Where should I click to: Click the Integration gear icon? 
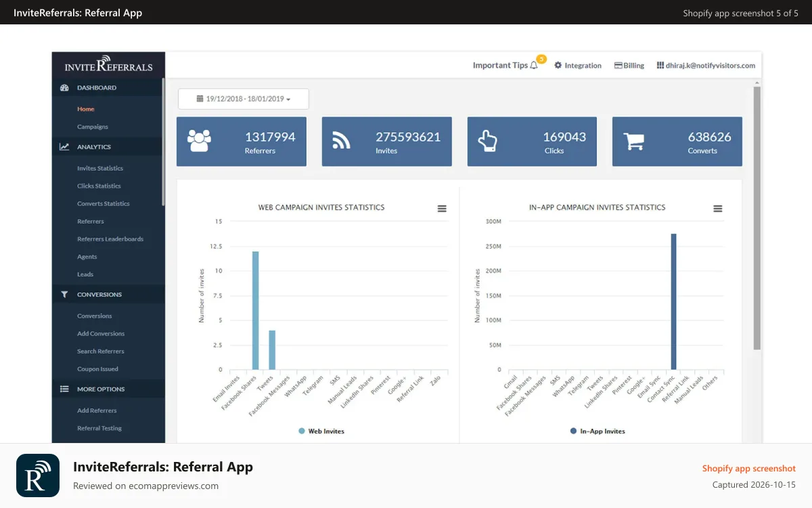(558, 66)
